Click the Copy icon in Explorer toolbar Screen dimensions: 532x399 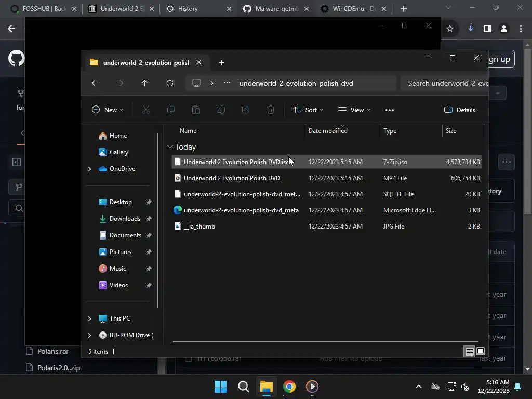[x=170, y=110]
